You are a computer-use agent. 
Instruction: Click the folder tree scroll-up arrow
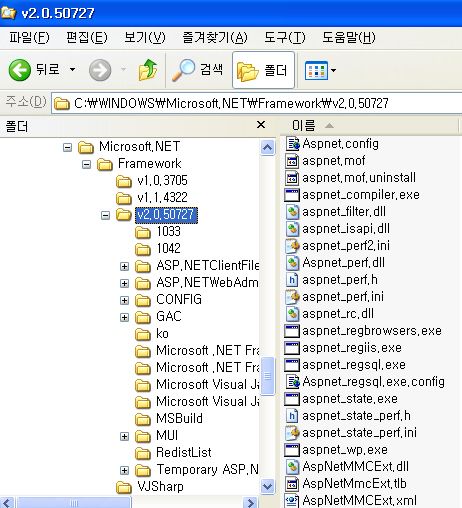[x=268, y=148]
